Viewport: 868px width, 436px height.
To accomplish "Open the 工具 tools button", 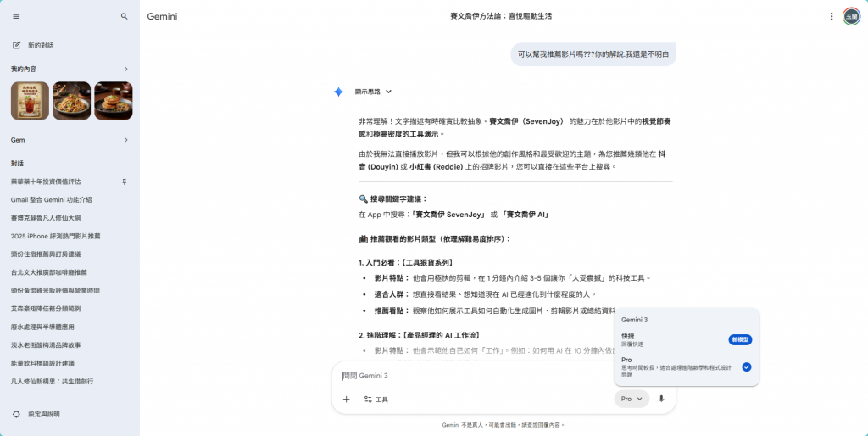I will [376, 399].
